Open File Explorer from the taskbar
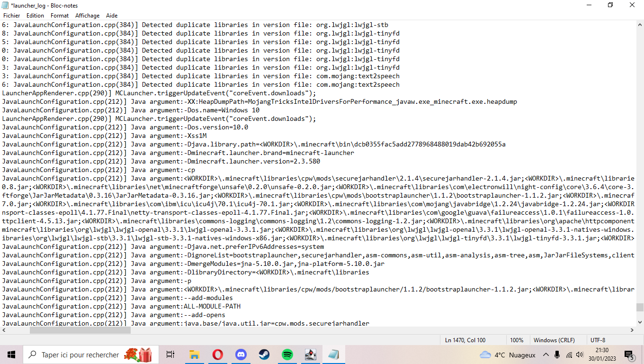The height and width of the screenshot is (364, 644). (194, 355)
